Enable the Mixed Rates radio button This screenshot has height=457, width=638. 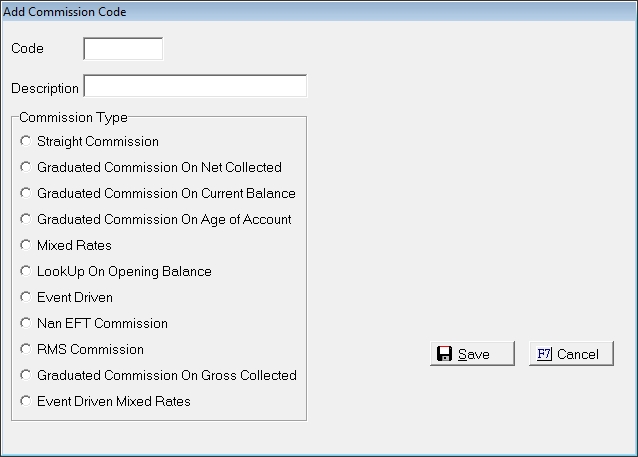coord(26,246)
